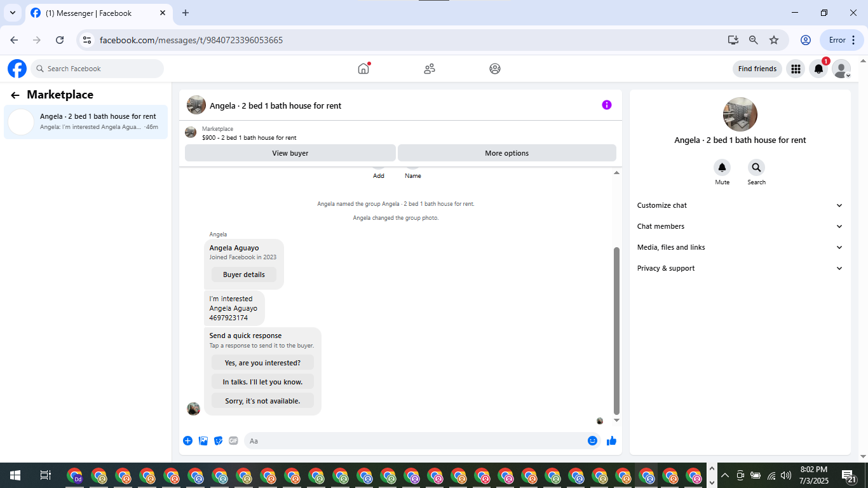Viewport: 868px width, 488px height.
Task: Open a new browser tab
Action: 186,13
